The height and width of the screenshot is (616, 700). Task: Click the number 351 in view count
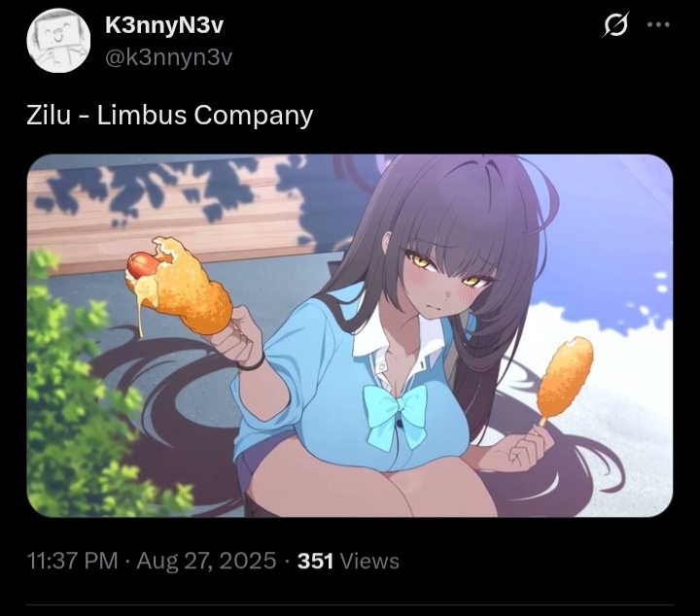coord(315,561)
